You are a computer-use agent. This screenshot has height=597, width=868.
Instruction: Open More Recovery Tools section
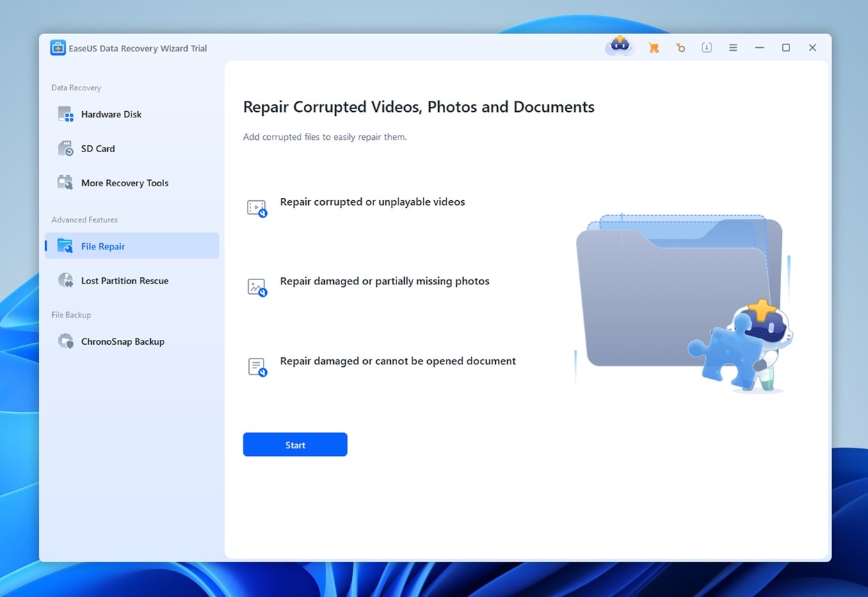click(132, 183)
